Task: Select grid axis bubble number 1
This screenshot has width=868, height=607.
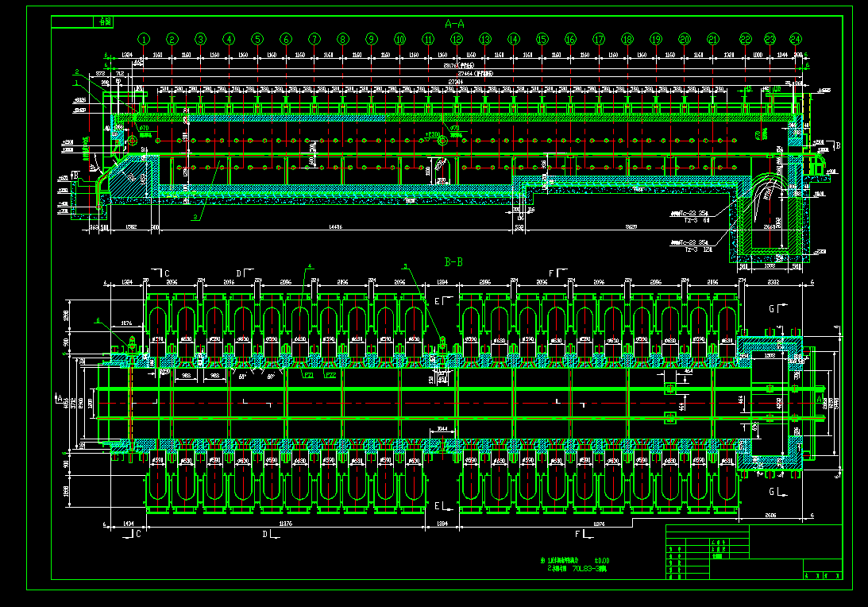Action: coord(143,37)
